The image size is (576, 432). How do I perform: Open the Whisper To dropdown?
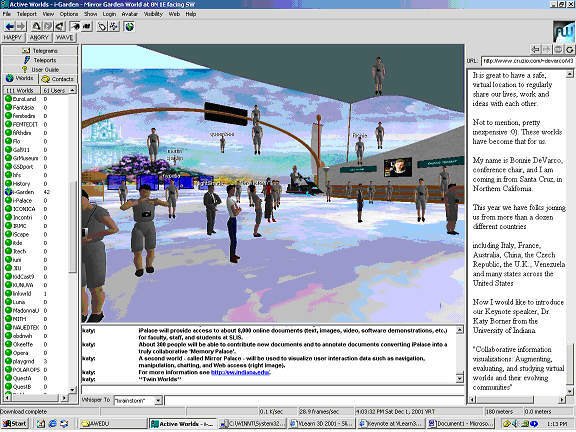158,400
